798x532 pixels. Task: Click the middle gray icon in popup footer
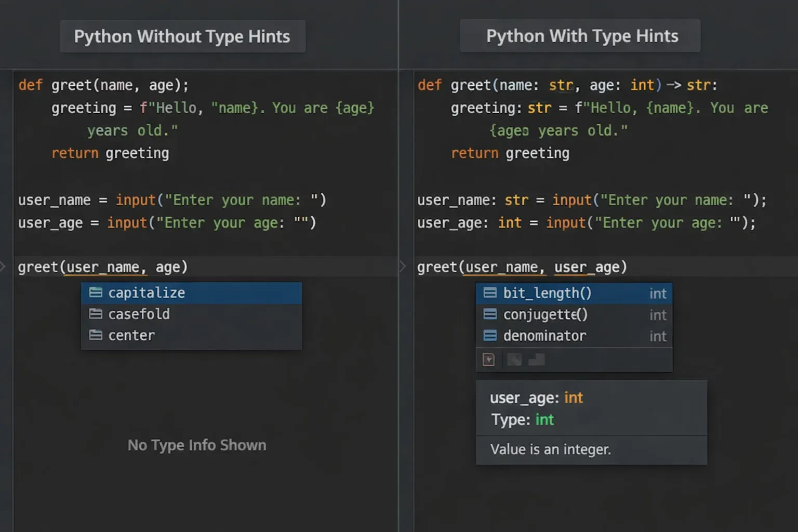click(x=514, y=360)
